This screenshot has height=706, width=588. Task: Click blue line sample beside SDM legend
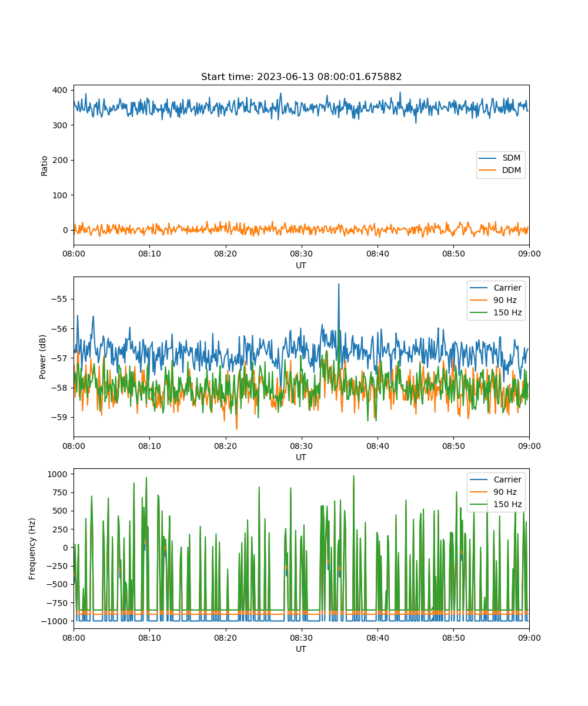coord(489,159)
